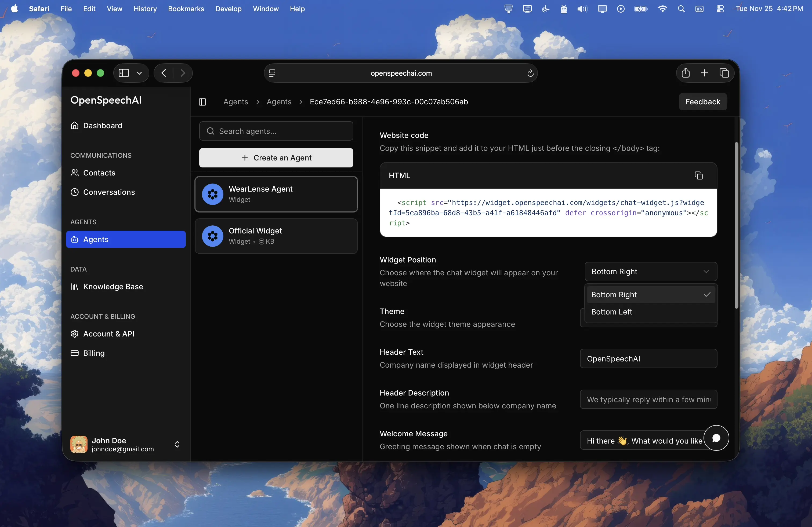Viewport: 812px width, 527px height.
Task: Click the WearLense Agent avatar icon
Action: click(213, 194)
